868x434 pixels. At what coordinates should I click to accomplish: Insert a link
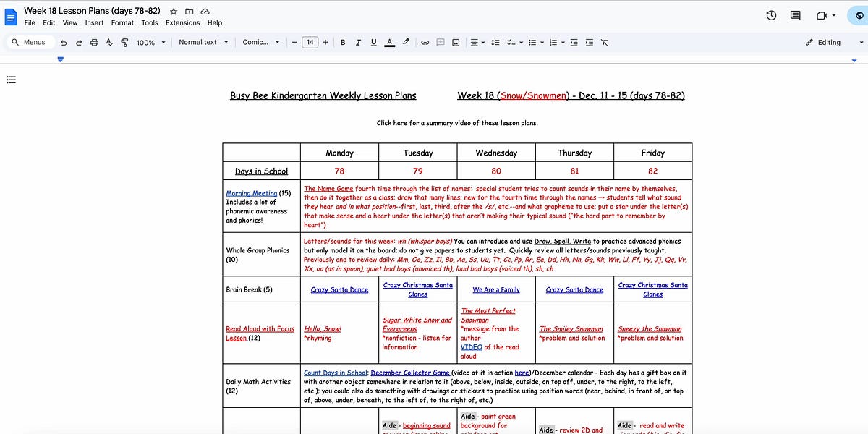pos(425,42)
